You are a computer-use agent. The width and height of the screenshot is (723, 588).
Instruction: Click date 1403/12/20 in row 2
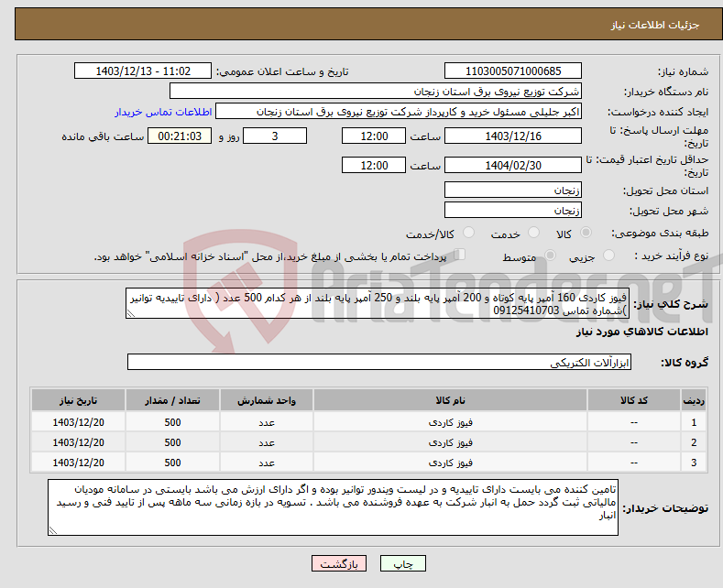(x=79, y=442)
